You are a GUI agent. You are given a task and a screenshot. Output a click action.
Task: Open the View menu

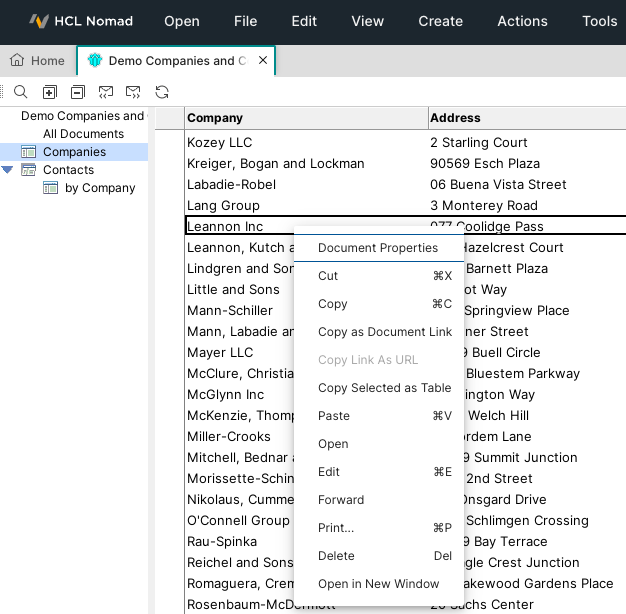coord(368,21)
